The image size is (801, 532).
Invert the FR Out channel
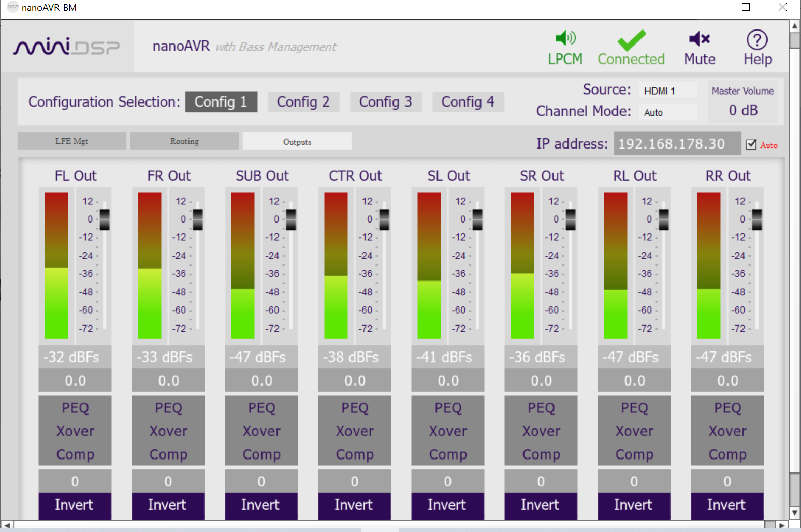(x=168, y=505)
